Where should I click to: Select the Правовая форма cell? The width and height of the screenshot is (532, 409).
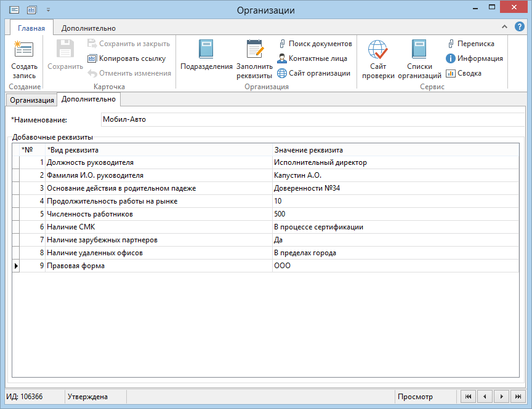click(159, 266)
